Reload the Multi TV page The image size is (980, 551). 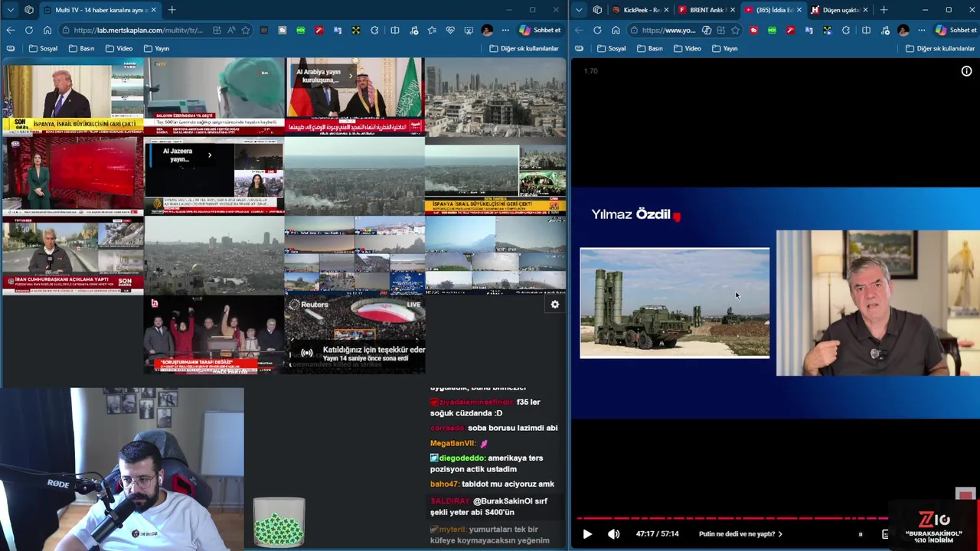click(x=29, y=30)
